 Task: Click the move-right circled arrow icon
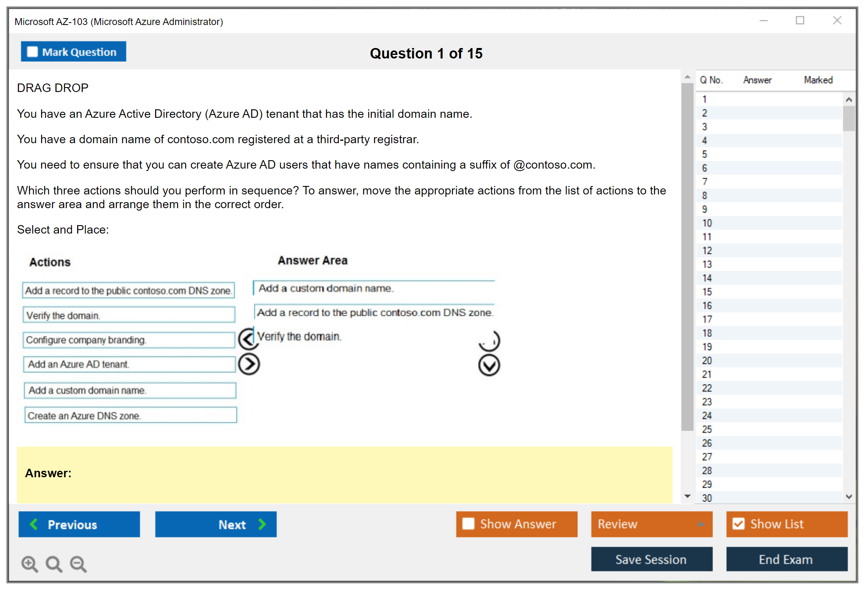[x=249, y=364]
